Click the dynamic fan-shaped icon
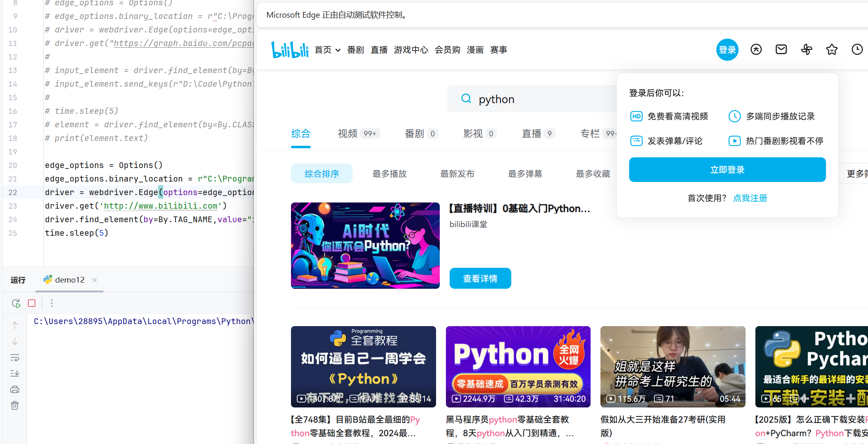 click(x=806, y=50)
